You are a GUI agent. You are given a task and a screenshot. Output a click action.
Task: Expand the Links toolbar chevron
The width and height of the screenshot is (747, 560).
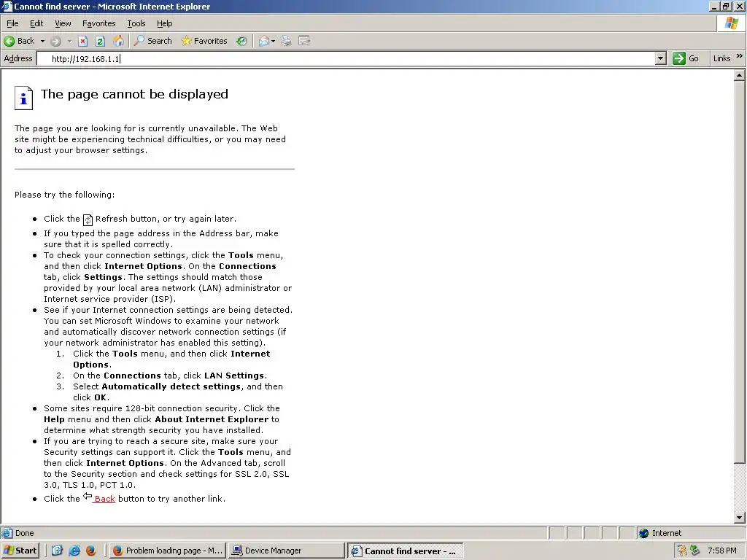(740, 56)
